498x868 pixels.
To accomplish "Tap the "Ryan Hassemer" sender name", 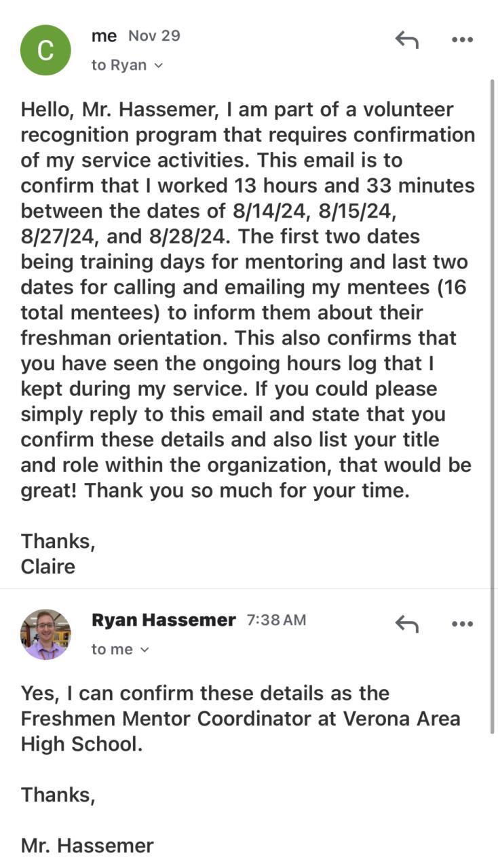I will 164,620.
